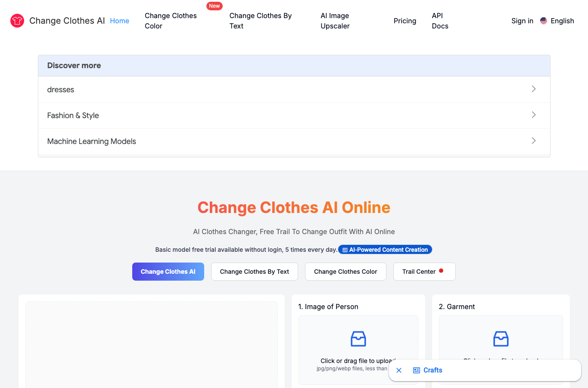Image resolution: width=588 pixels, height=388 pixels.
Task: Open Change Clothes By Text in navbar
Action: tap(261, 21)
